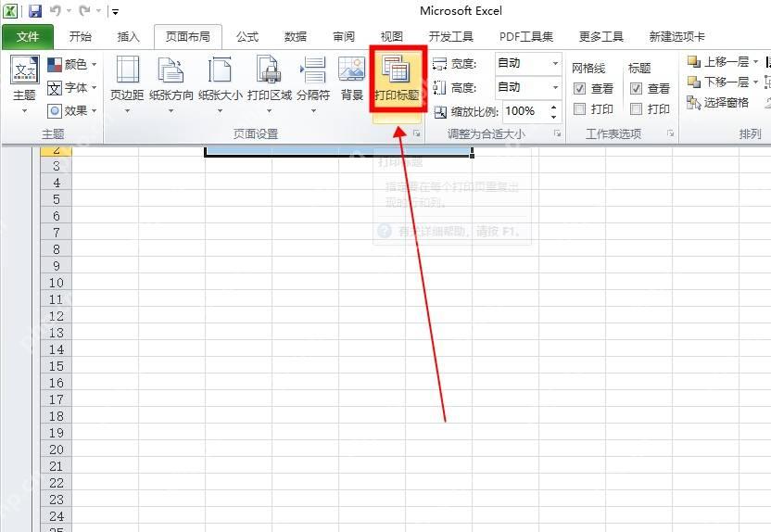
Task: Select row header 12
Action: [x=56, y=316]
